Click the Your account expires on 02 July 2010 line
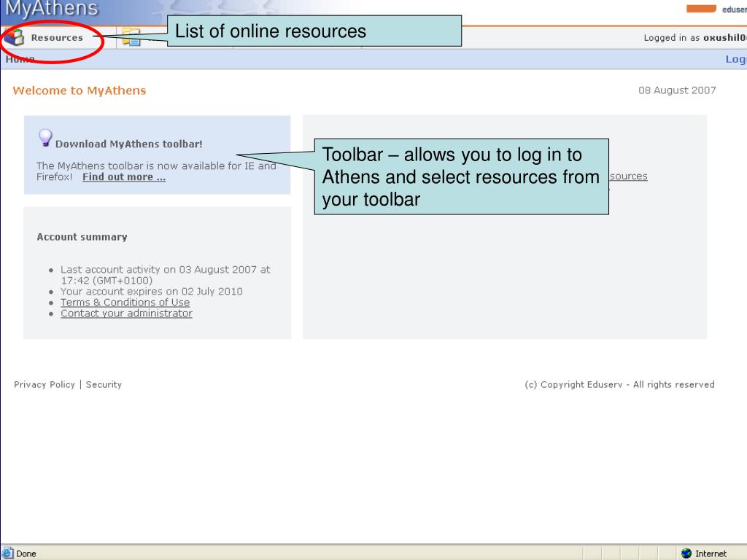This screenshot has height=560, width=747. [152, 292]
